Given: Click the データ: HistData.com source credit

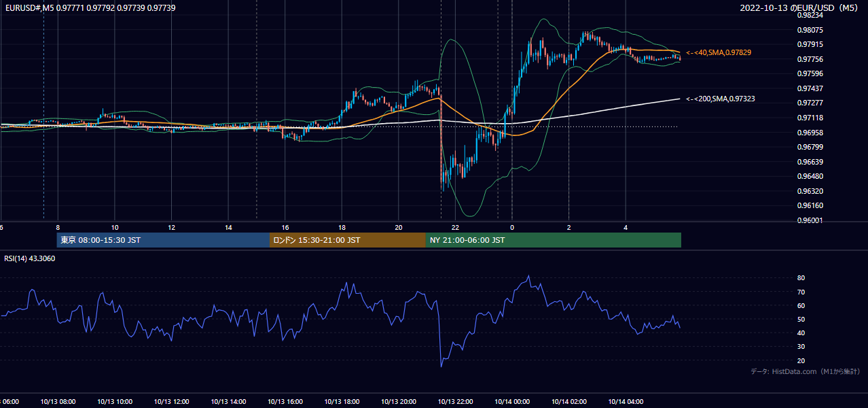Looking at the screenshot, I should coord(805,371).
